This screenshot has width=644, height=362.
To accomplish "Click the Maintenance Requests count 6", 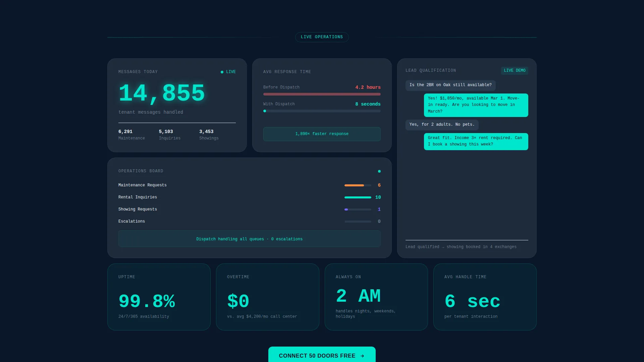I will [x=379, y=185].
